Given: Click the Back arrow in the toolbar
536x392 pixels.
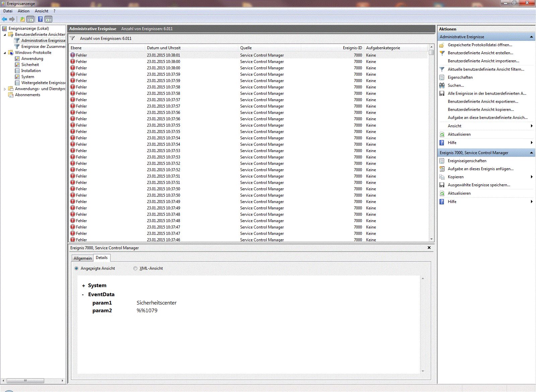Looking at the screenshot, I should tap(4, 19).
